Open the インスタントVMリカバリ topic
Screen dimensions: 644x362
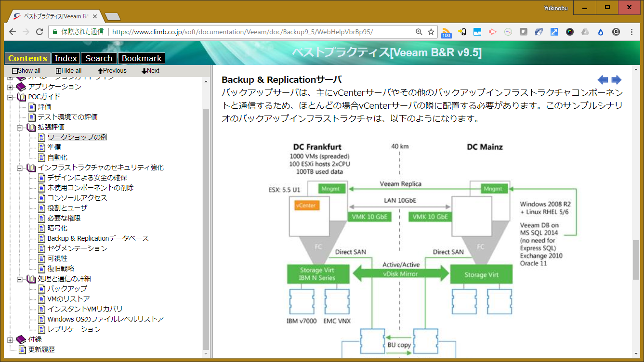85,309
